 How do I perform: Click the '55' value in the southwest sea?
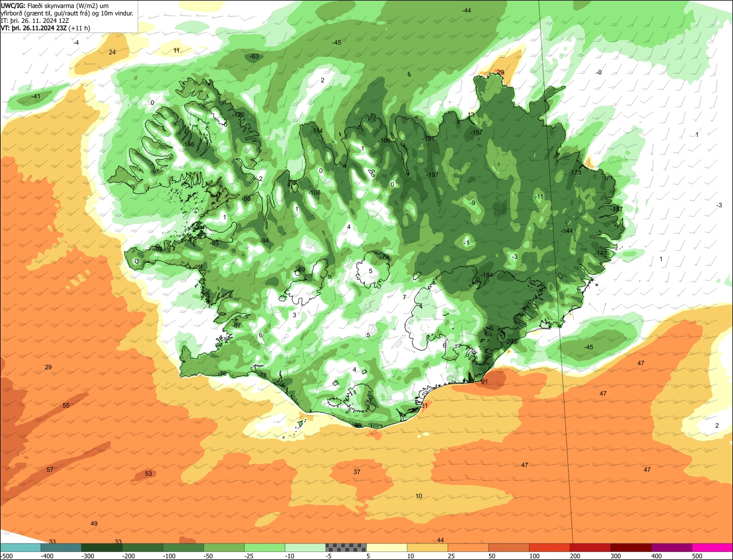66,405
